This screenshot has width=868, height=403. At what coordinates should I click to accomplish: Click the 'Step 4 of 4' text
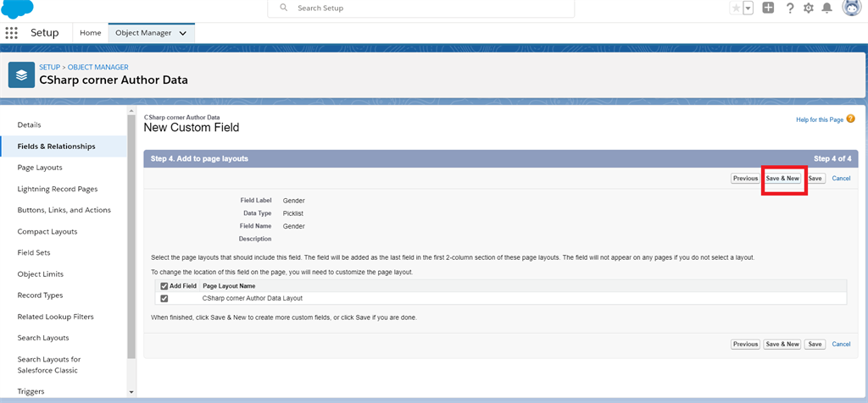pyautogui.click(x=832, y=158)
